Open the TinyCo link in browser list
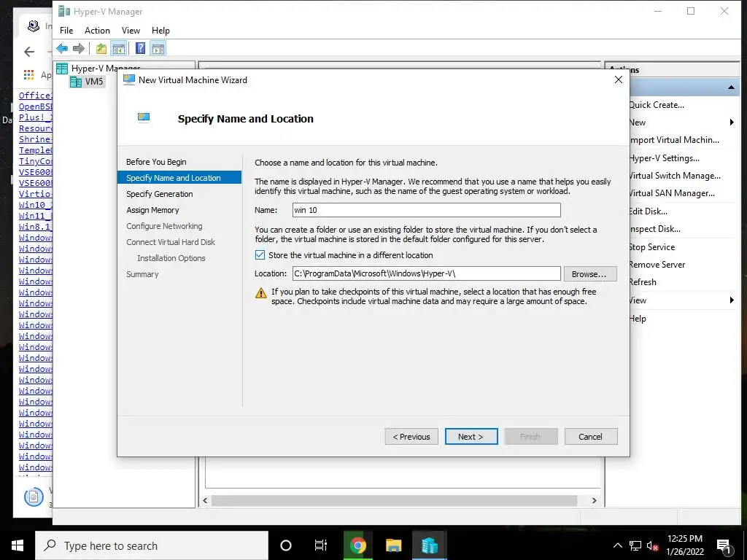The width and height of the screenshot is (747, 560). pyautogui.click(x=35, y=161)
